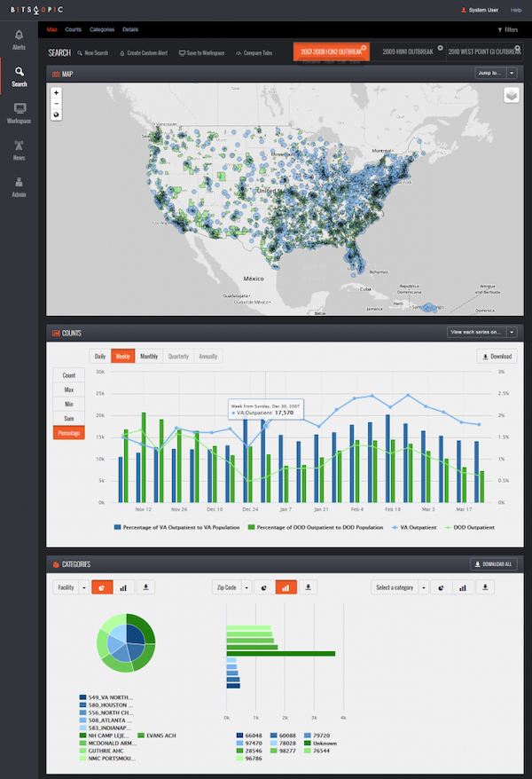Zoom out on the map
The image size is (532, 779).
pos(56,104)
